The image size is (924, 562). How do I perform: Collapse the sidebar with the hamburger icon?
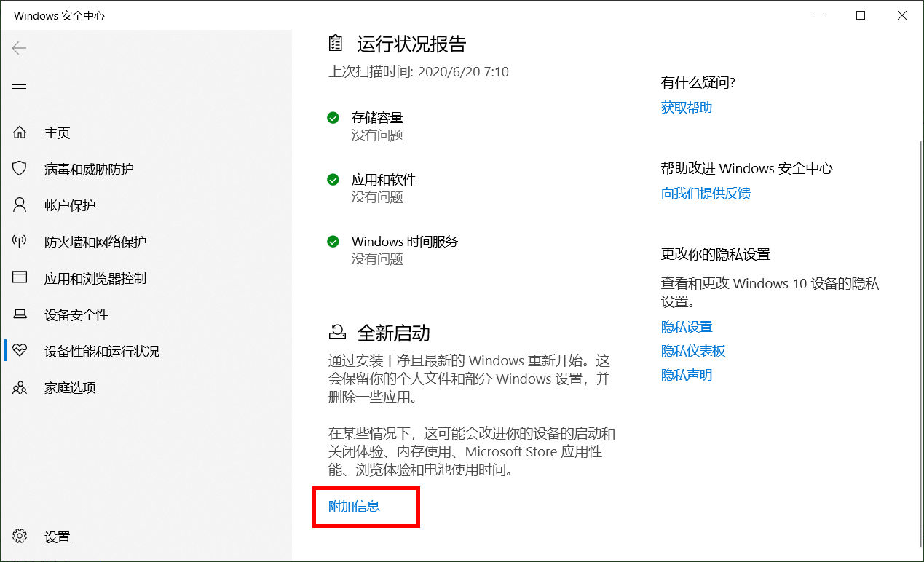coord(18,88)
